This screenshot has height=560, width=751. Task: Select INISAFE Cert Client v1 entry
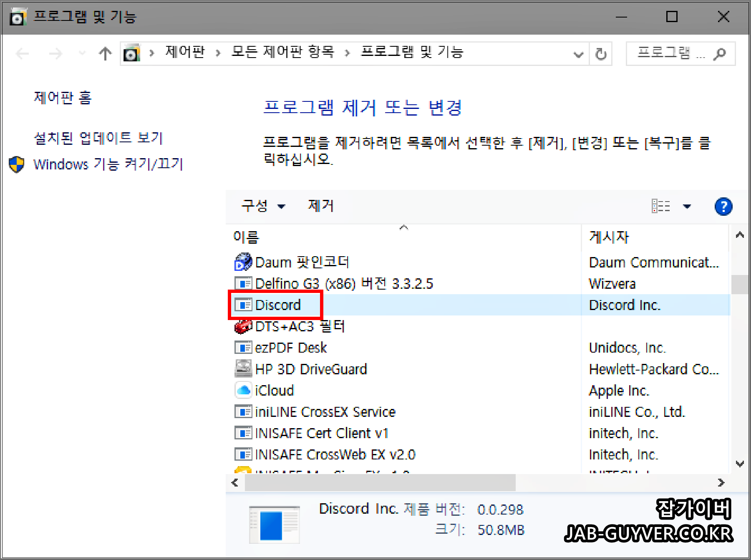[x=322, y=433]
